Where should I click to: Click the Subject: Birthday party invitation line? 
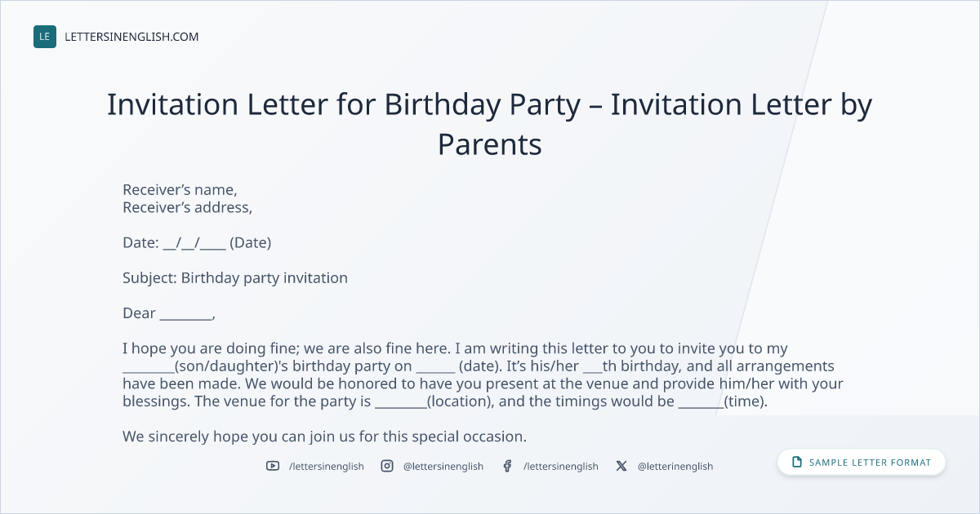point(235,278)
